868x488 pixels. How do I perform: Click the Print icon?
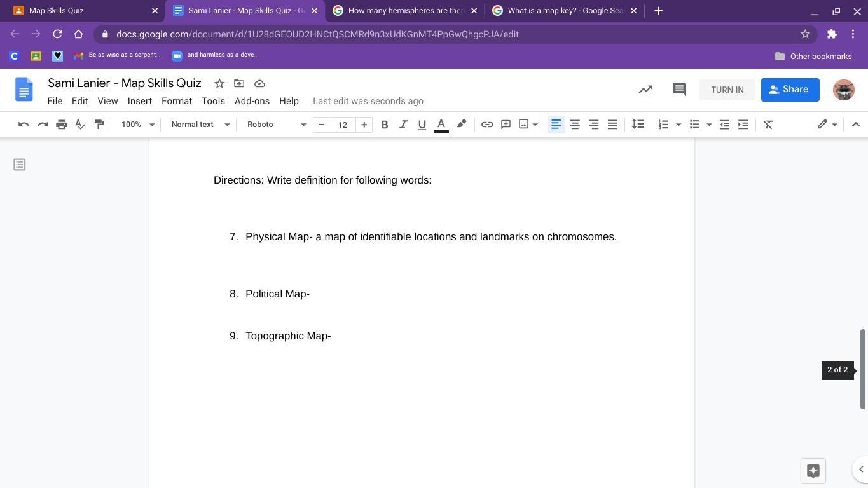[x=61, y=125]
